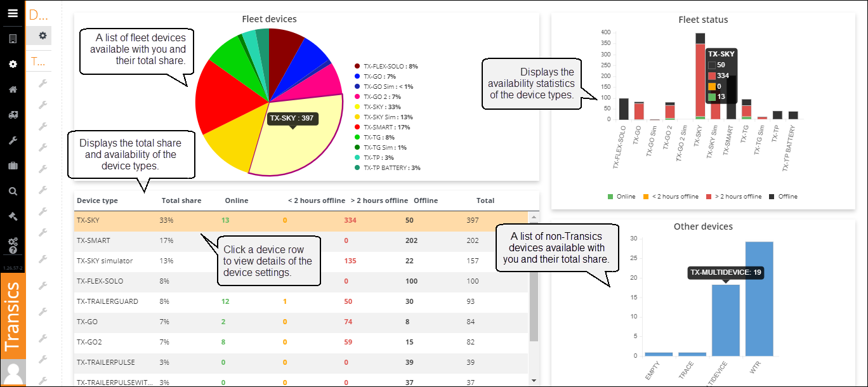Select the TX-TRAILERGUARD row
The width and height of the screenshot is (868, 387).
pyautogui.click(x=301, y=301)
